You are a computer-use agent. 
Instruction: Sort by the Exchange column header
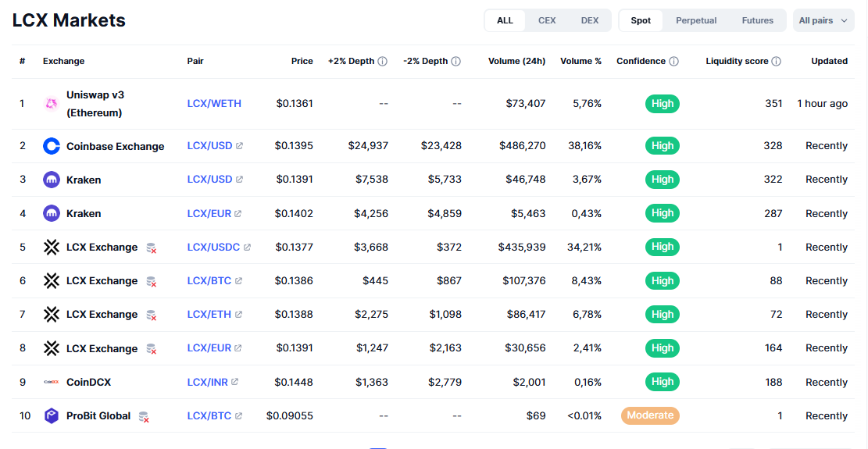tap(63, 62)
